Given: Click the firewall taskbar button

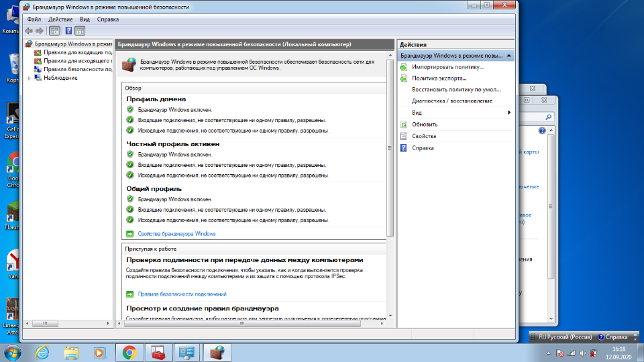Looking at the screenshot, I should (217, 353).
